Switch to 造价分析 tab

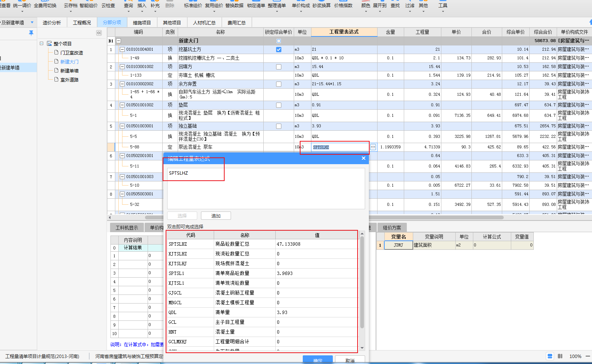pos(52,23)
